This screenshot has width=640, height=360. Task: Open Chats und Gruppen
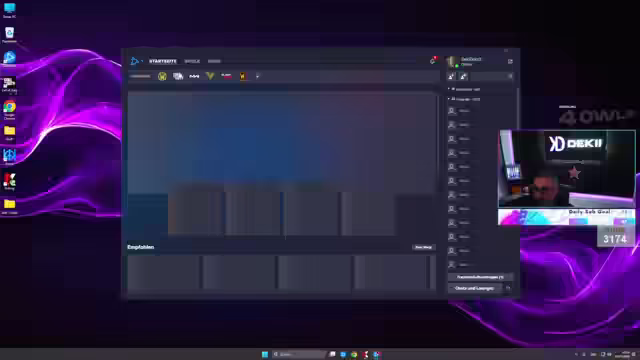(474, 288)
